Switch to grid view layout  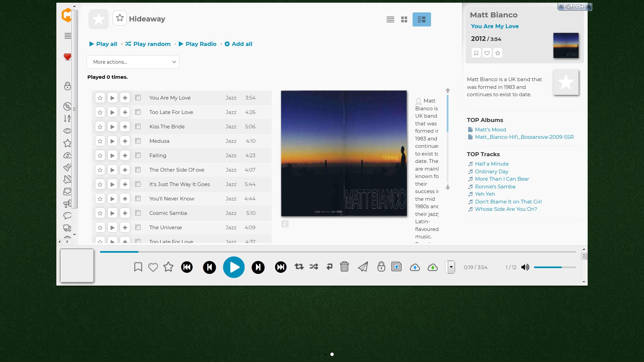coord(404,19)
